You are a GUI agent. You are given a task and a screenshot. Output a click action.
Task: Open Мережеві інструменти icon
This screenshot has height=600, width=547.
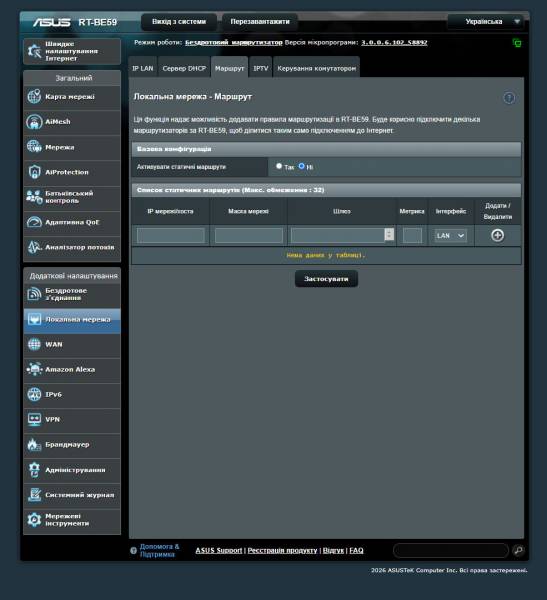coord(34,520)
